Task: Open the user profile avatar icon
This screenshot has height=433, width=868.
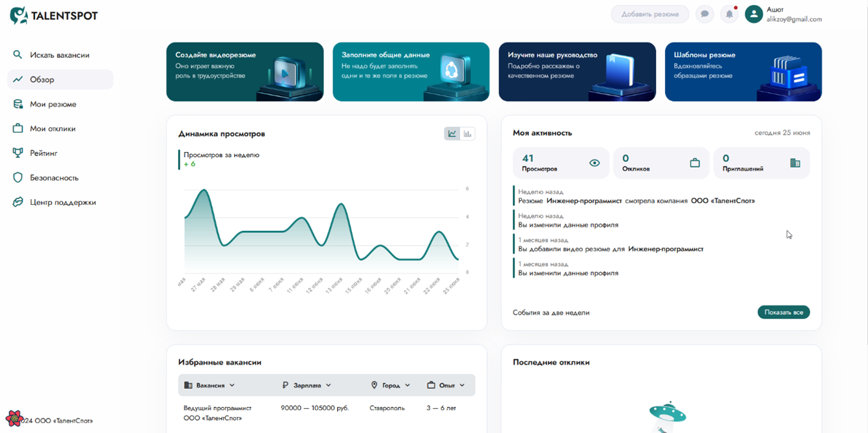Action: click(753, 14)
